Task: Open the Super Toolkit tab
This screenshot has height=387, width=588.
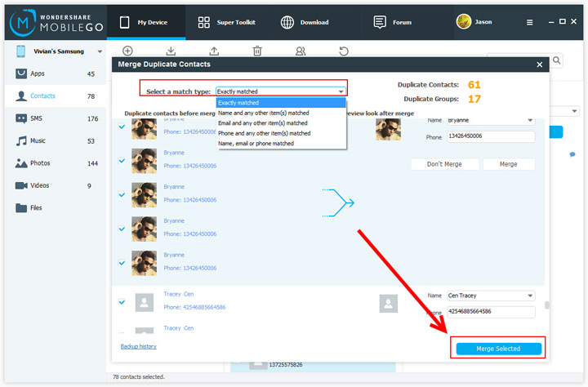Action: pos(226,23)
